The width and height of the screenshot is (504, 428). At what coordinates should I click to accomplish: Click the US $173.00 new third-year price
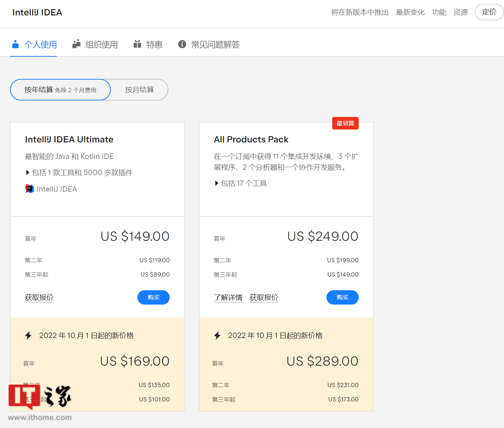(343, 399)
